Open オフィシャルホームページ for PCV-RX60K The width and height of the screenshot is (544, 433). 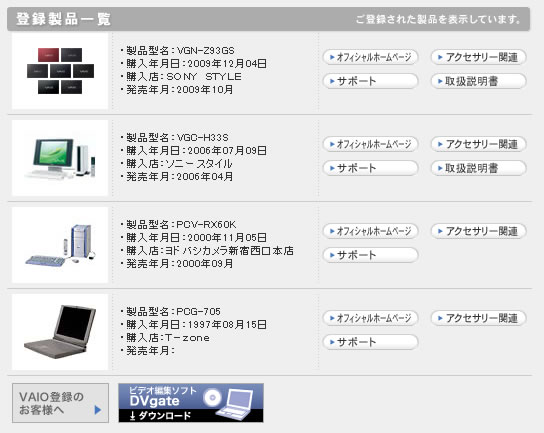(371, 231)
